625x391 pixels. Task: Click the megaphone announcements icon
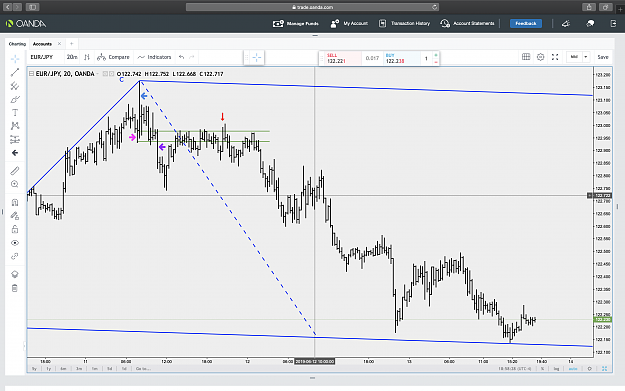point(566,24)
